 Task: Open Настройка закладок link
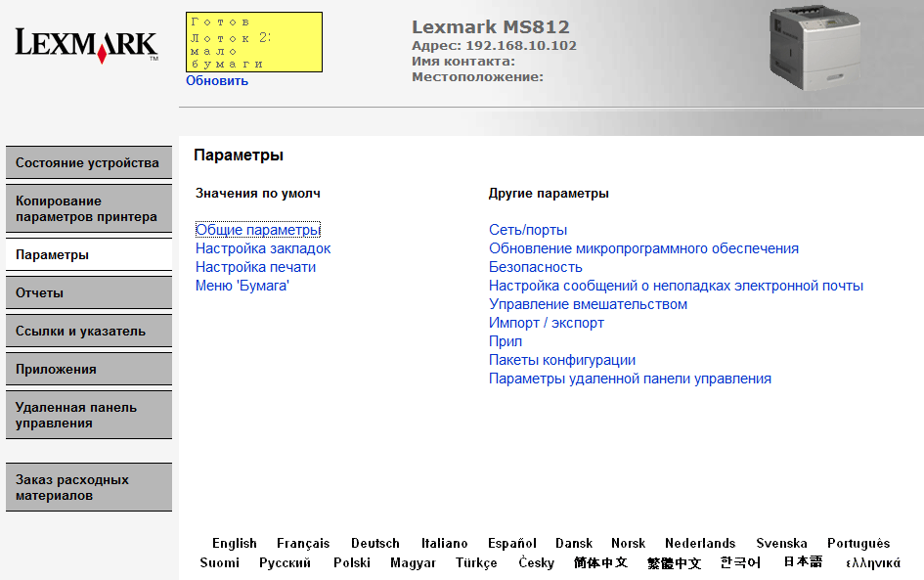pyautogui.click(x=263, y=248)
